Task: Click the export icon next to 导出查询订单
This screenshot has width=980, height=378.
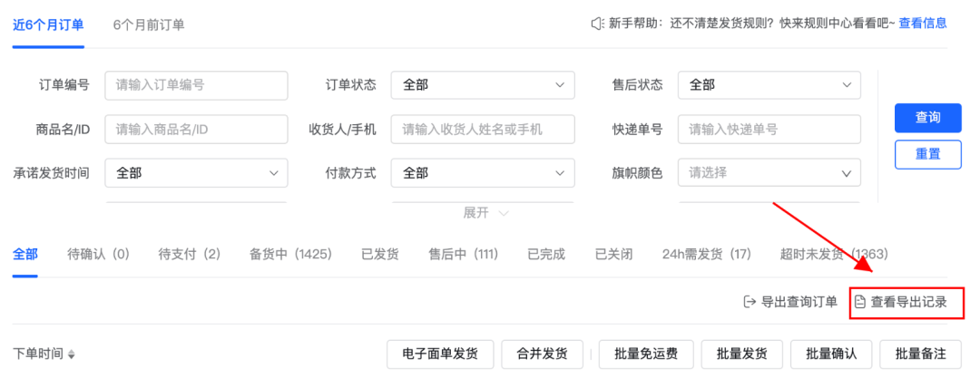Action: coord(750,303)
